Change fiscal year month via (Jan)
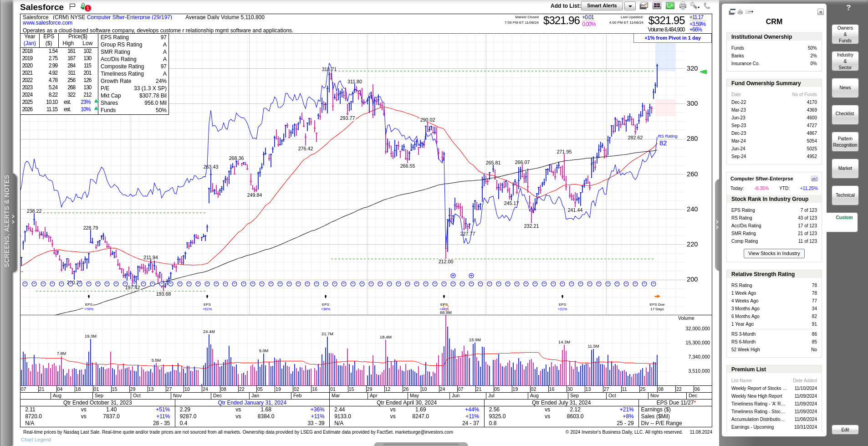Viewport: 868px width, 446px height. point(30,43)
